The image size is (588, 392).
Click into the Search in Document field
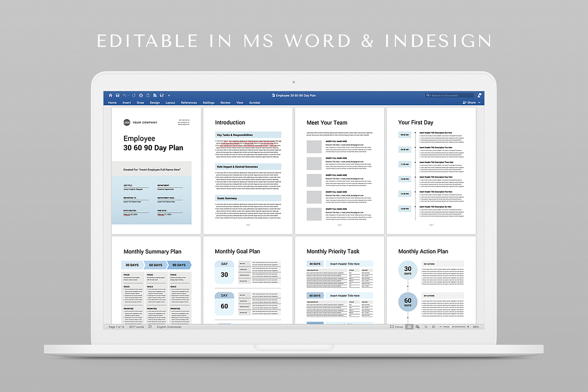coord(451,95)
